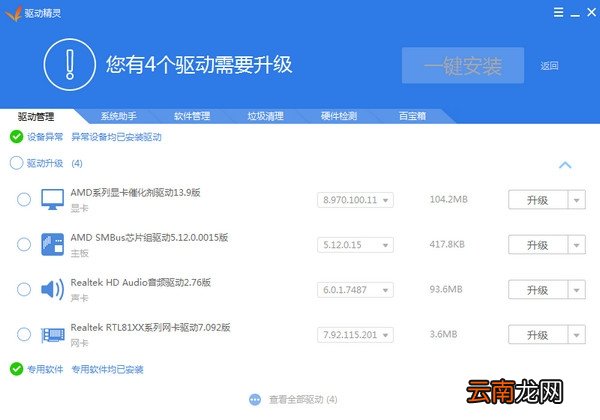Open version dropdown 5.12.0.15

pos(355,245)
